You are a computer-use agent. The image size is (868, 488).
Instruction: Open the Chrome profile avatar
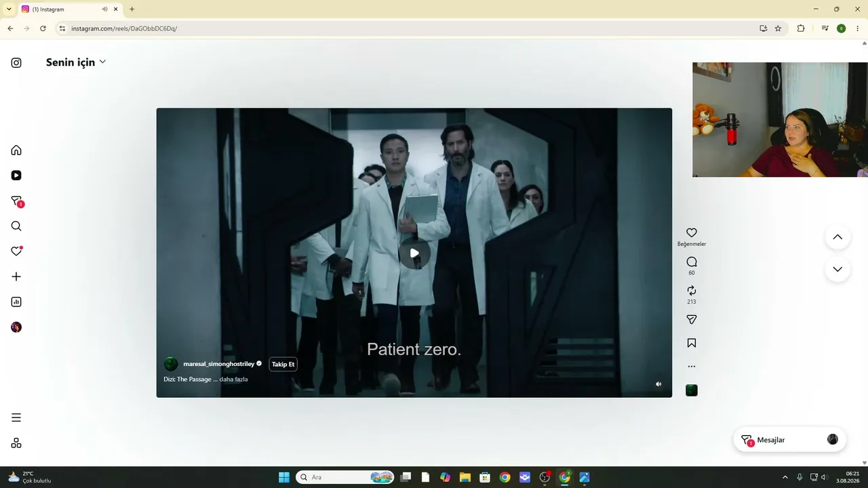pyautogui.click(x=841, y=28)
